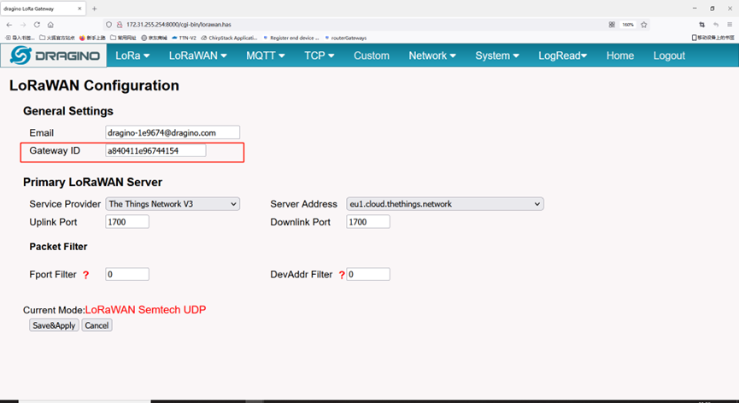Viewport: 739px width, 403px height.
Task: Click the browser address bar URL
Action: [179, 25]
